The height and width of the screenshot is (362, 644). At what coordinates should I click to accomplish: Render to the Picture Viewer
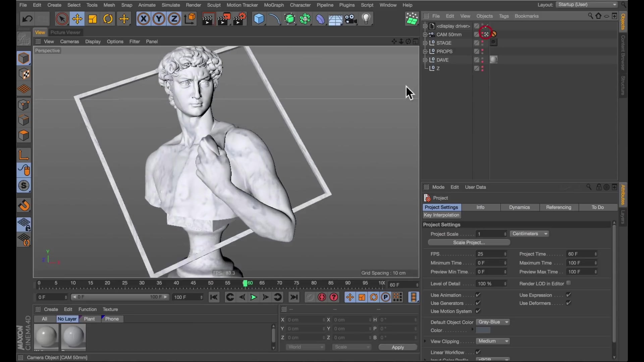pos(224,19)
